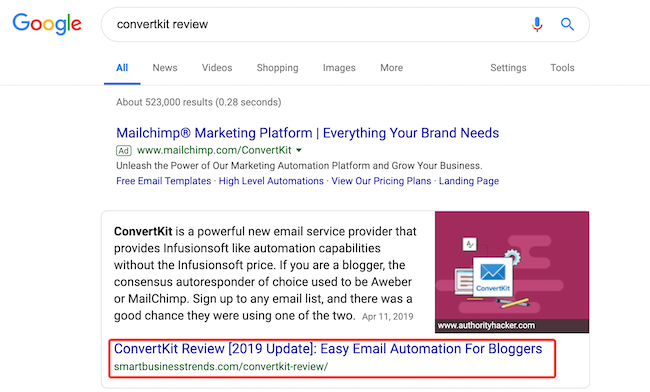Open Free Email Templates sitelink
The width and height of the screenshot is (650, 392).
pos(163,181)
